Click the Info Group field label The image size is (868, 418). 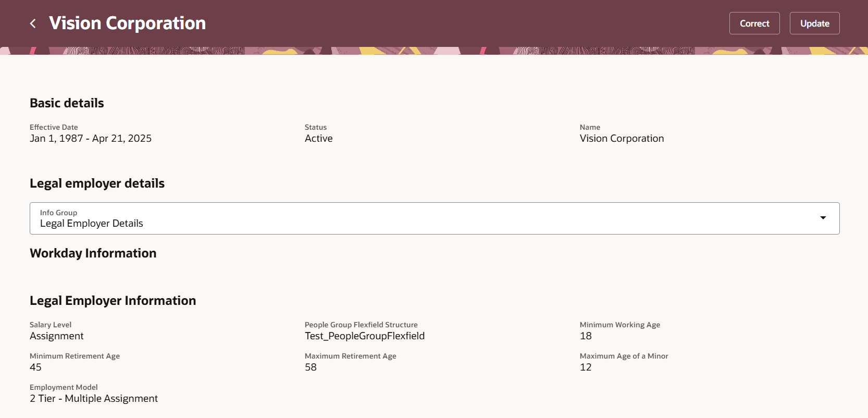click(x=58, y=213)
